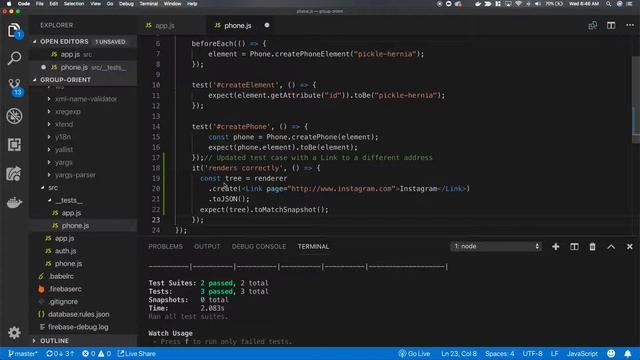
Task: Open the Search view in activity bar
Action: point(14,58)
